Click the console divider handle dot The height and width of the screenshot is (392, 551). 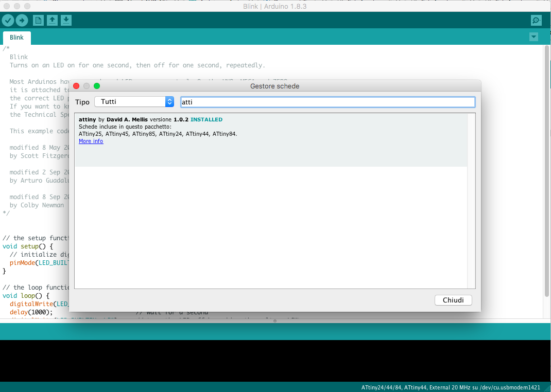[x=275, y=321]
